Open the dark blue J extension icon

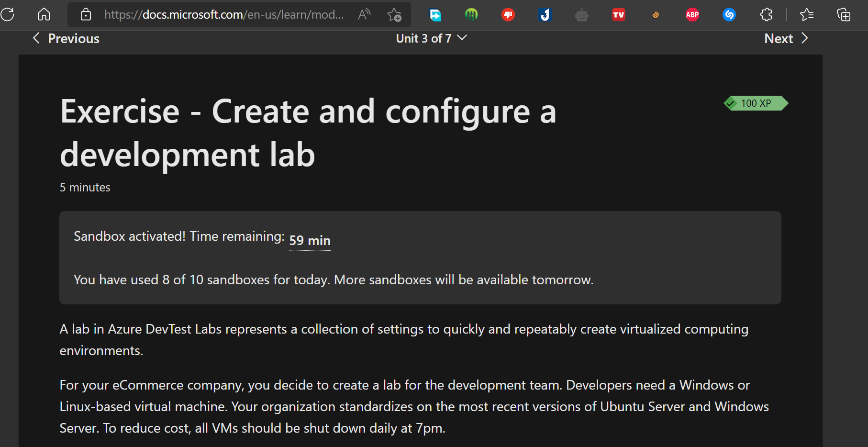click(x=545, y=15)
